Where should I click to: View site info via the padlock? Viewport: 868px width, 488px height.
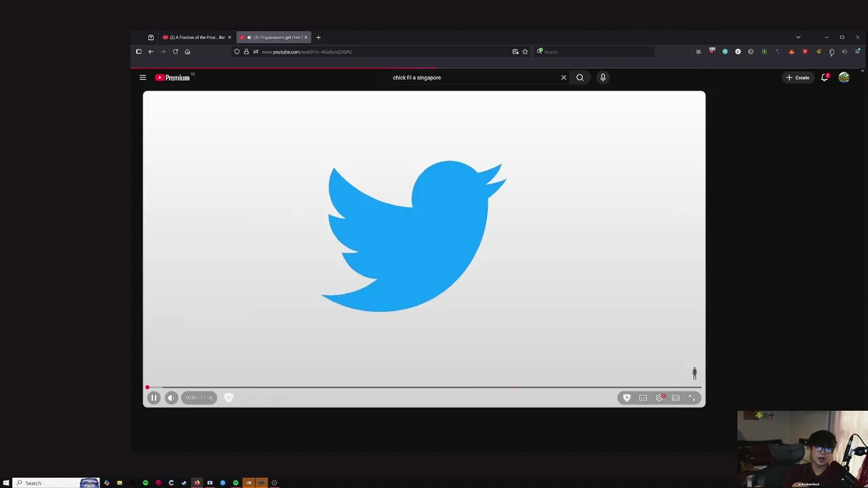click(x=246, y=52)
